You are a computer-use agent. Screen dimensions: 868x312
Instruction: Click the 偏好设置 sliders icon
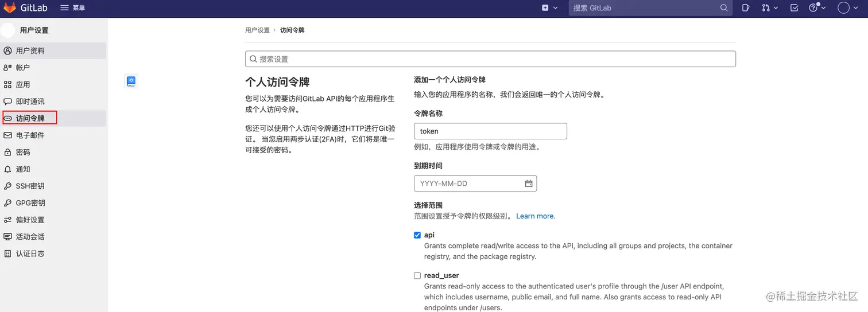click(7, 220)
